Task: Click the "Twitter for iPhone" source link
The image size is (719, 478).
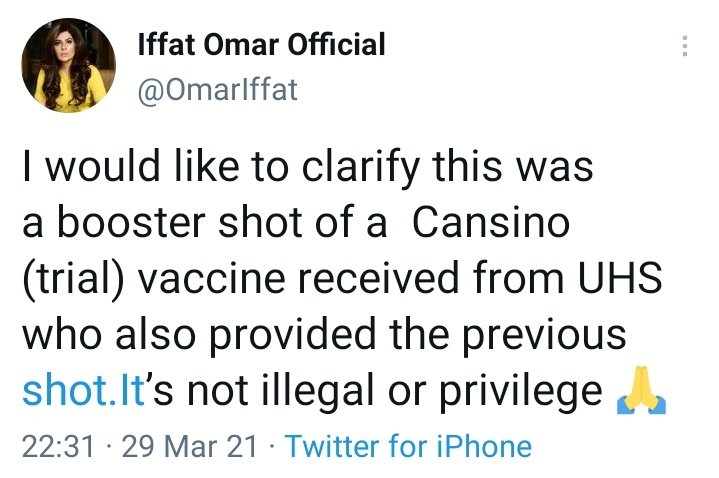Action: [x=408, y=445]
